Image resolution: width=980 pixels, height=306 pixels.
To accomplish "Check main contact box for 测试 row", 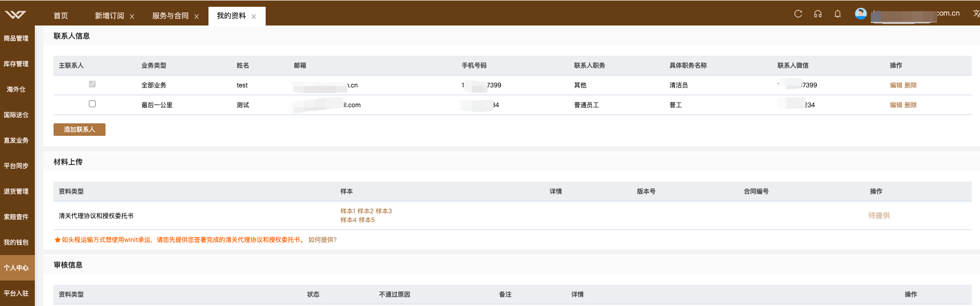I will point(92,104).
